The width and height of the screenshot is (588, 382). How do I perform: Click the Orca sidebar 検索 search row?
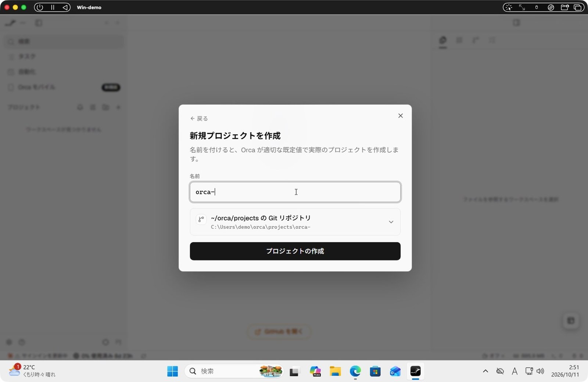tap(64, 42)
